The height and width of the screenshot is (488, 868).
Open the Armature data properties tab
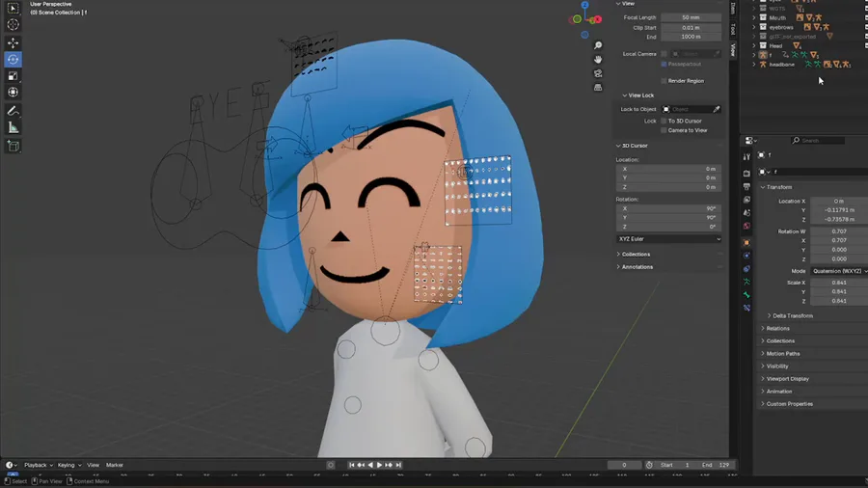point(746,283)
